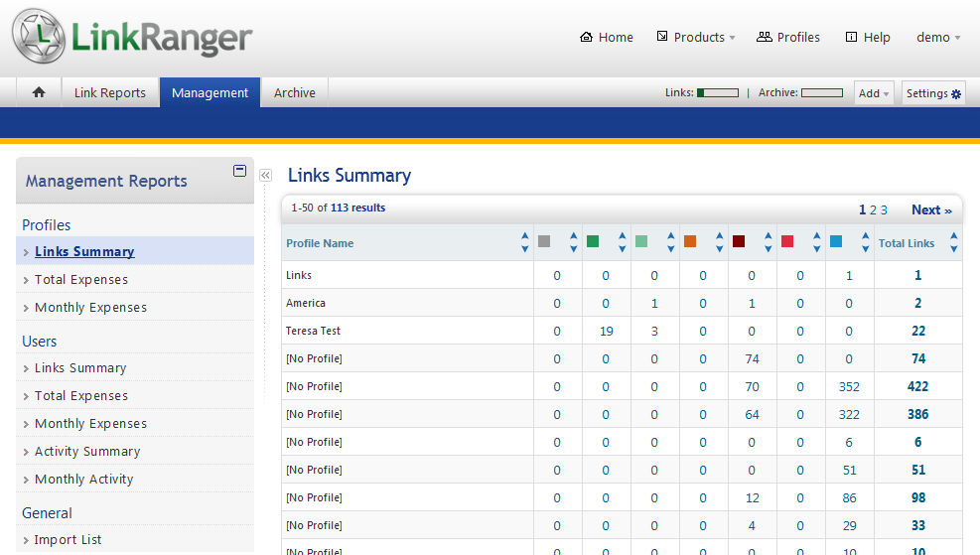The height and width of the screenshot is (555, 980).
Task: Open Activity Summary under Users
Action: pyautogui.click(x=87, y=451)
